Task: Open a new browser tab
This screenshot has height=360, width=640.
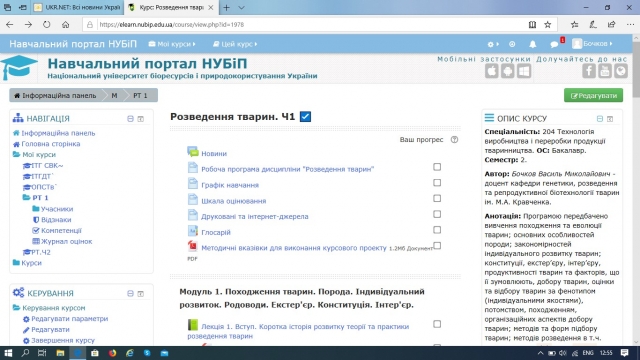Action: point(227,7)
